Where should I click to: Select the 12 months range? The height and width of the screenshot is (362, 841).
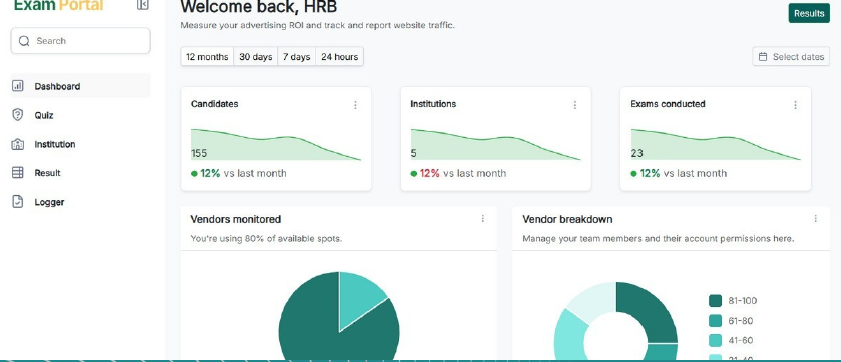pos(207,57)
